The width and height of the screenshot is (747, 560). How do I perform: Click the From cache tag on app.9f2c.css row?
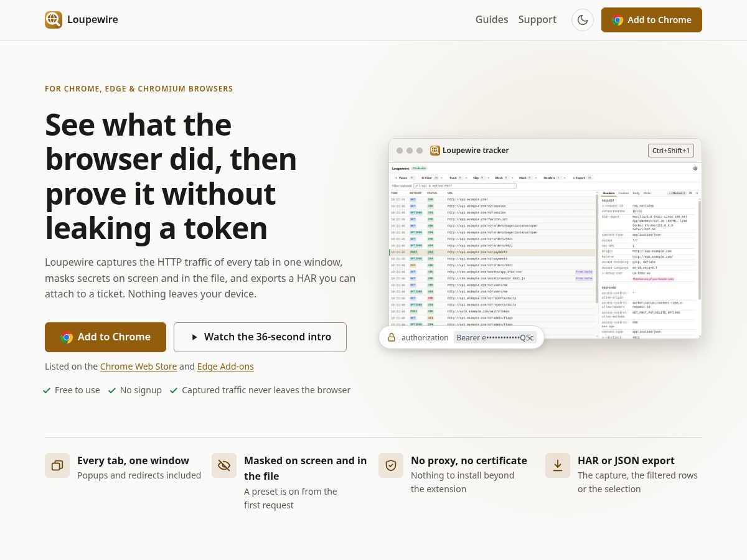tap(584, 272)
